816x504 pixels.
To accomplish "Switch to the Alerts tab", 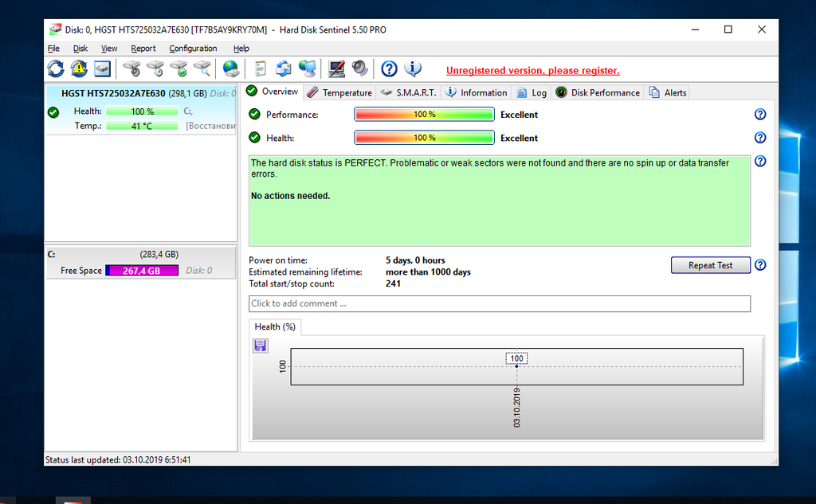I will coord(668,92).
